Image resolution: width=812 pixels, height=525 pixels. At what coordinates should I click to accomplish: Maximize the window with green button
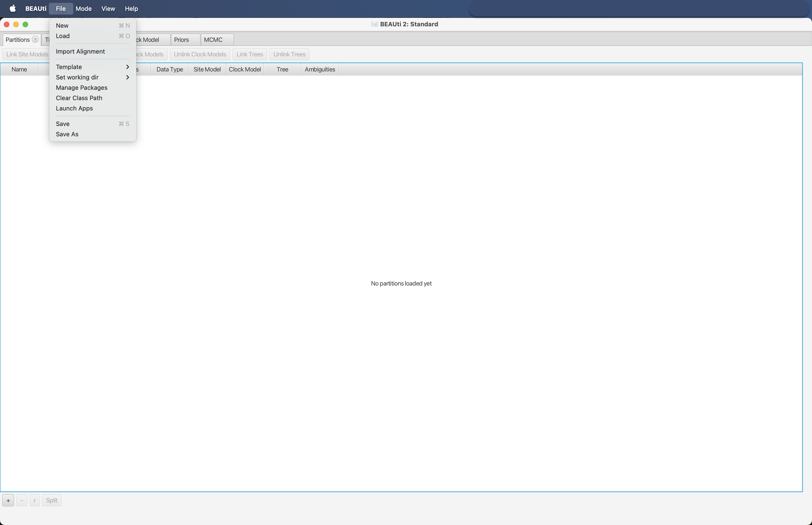(25, 24)
